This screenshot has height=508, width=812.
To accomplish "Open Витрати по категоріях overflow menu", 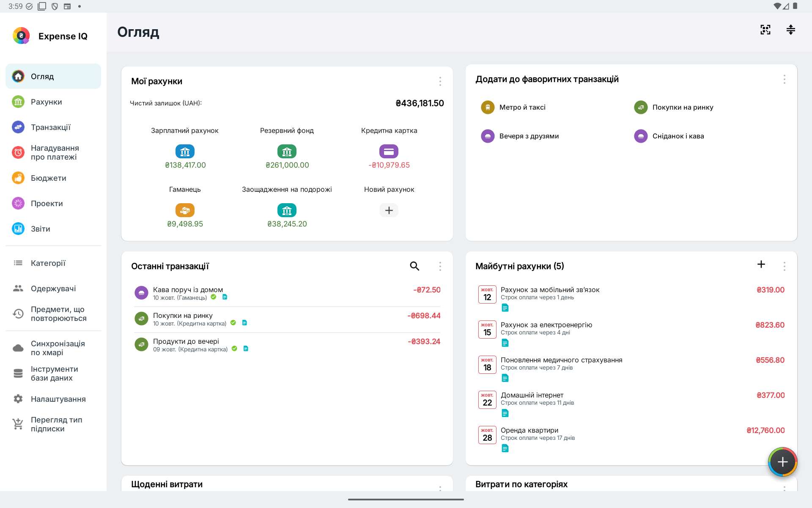I will (784, 488).
